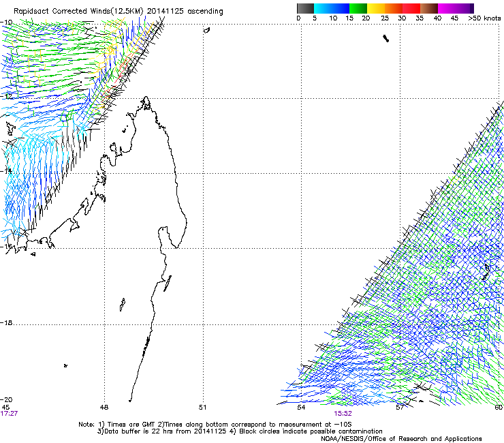Click the latitude axis label '-20'
Viewport: 504px width, 443px height.
tap(6, 399)
